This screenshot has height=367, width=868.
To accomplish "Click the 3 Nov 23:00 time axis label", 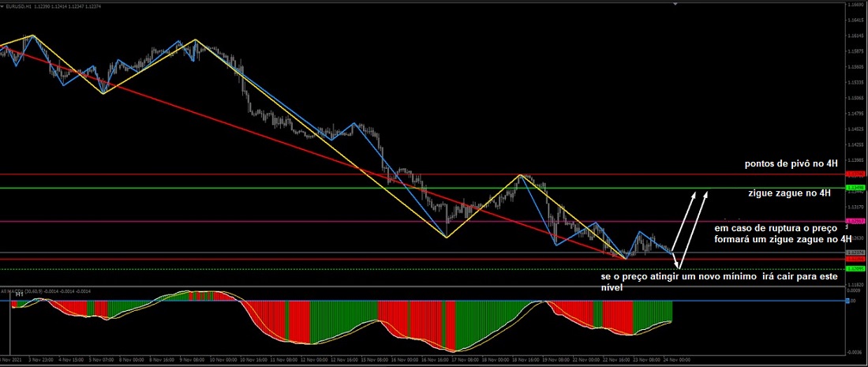I will [41, 359].
